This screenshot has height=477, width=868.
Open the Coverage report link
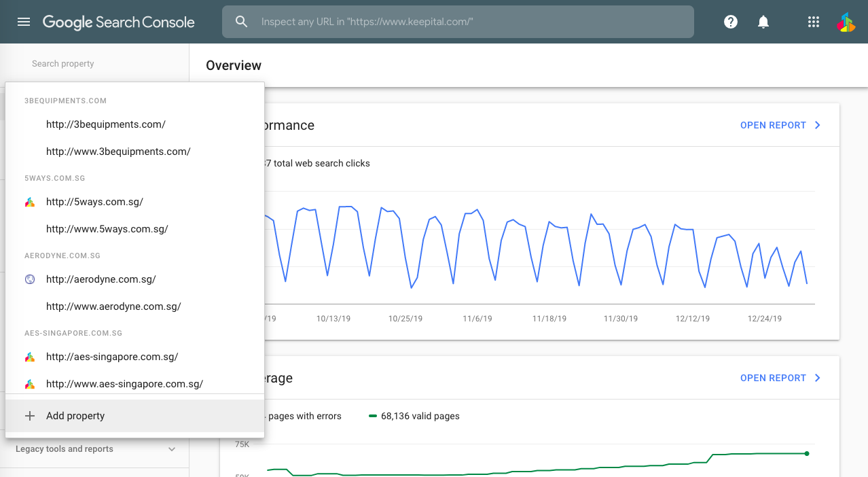[x=773, y=378]
